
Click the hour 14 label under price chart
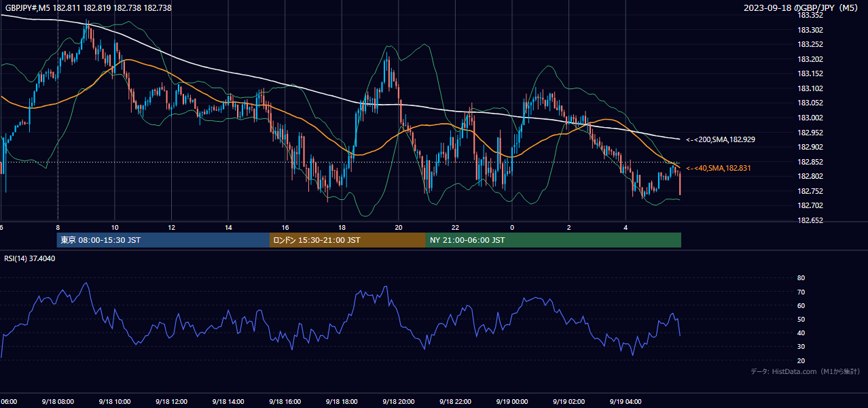pyautogui.click(x=229, y=227)
